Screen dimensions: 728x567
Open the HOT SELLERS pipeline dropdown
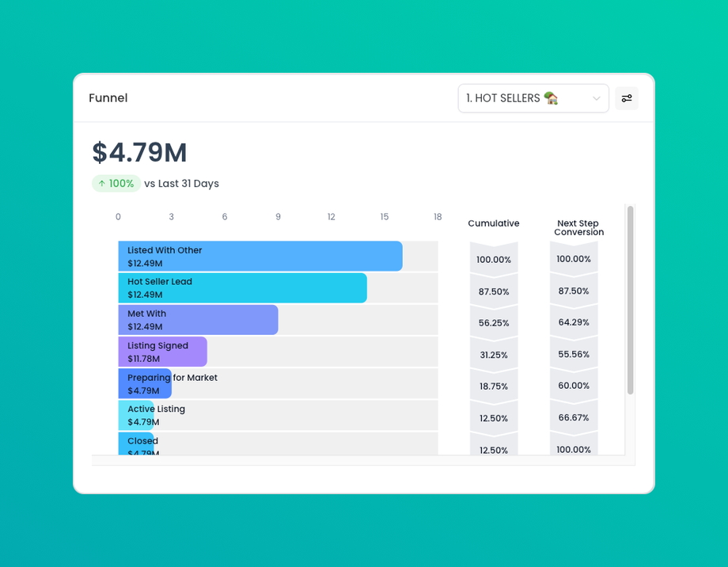point(533,98)
